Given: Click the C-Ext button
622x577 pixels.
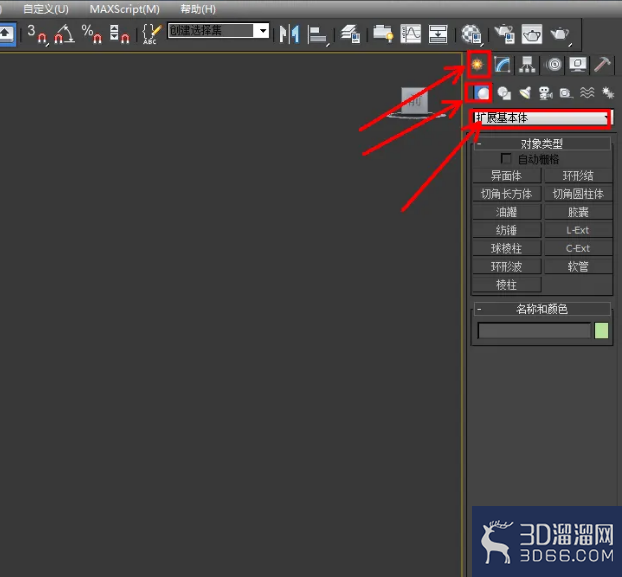Looking at the screenshot, I should (578, 248).
